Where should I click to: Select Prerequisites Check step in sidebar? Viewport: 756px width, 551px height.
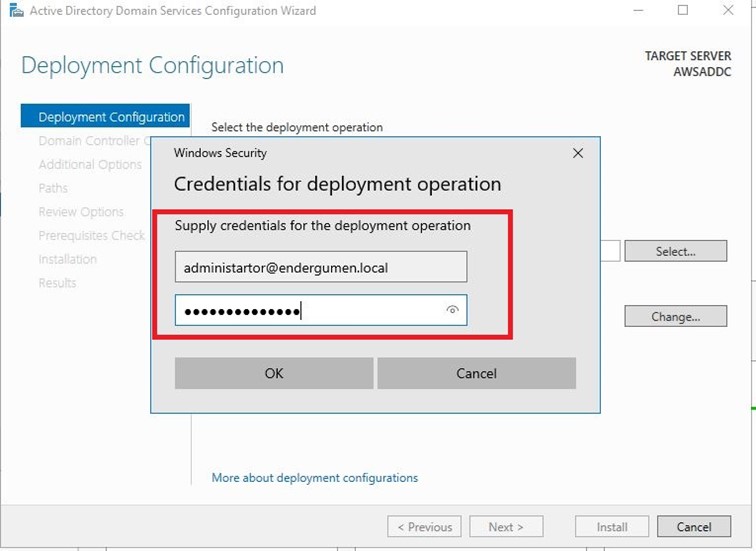point(92,235)
